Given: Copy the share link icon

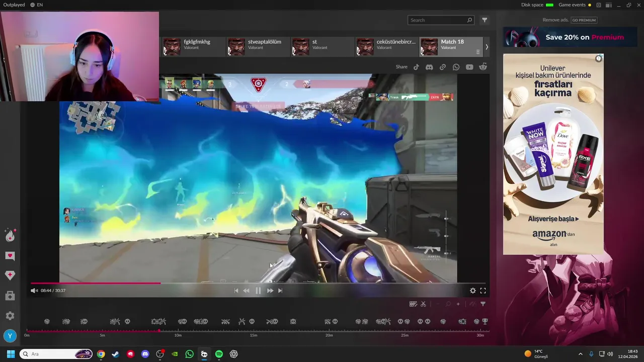Looking at the screenshot, I should click(x=443, y=67).
